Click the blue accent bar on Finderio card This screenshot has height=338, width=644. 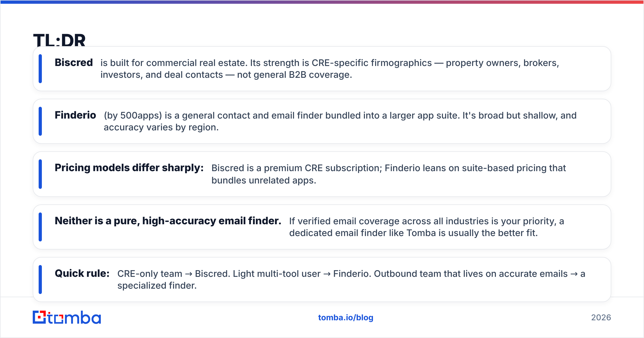click(40, 121)
